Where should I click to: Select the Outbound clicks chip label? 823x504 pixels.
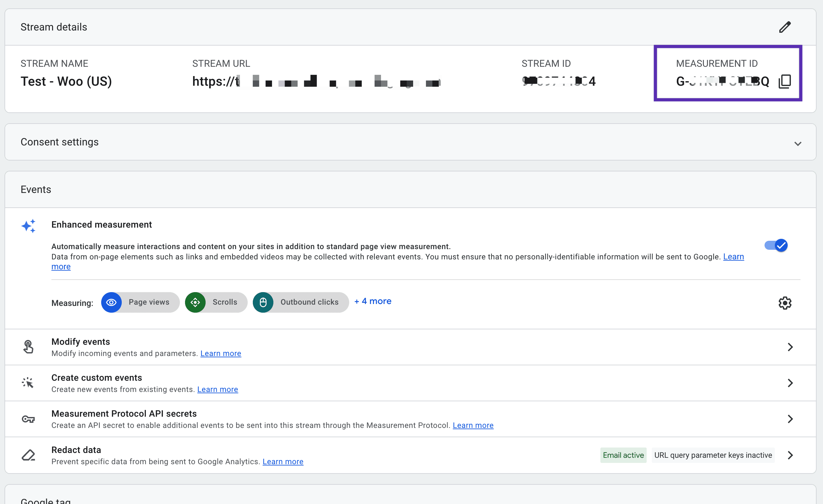(309, 302)
